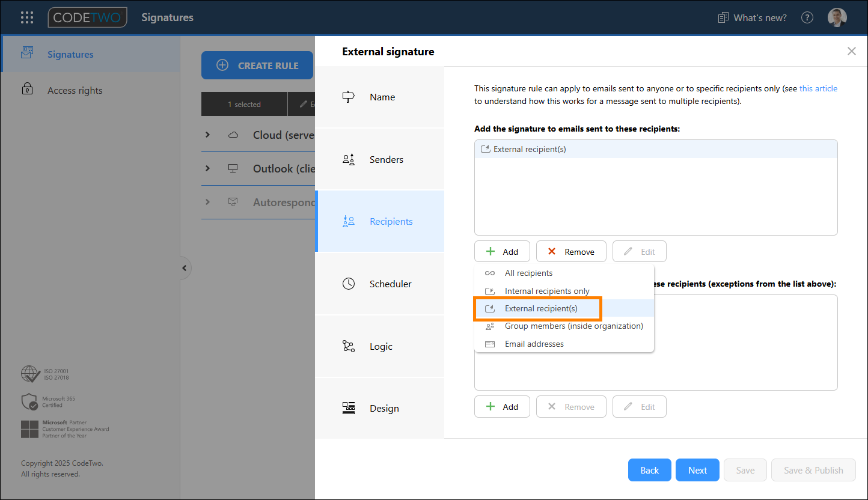The width and height of the screenshot is (868, 500).
Task: Click the CodeTwo logo
Action: tap(88, 17)
